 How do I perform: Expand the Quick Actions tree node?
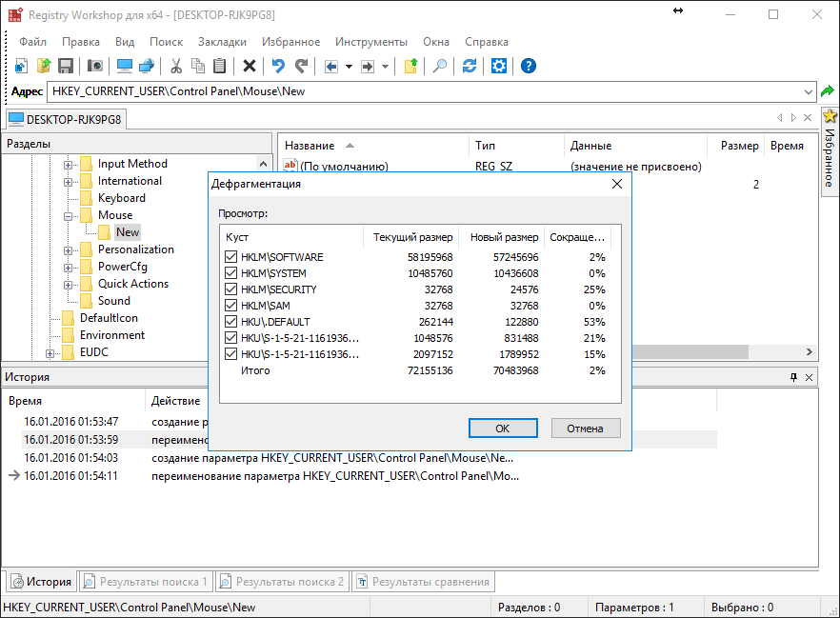[x=68, y=285]
